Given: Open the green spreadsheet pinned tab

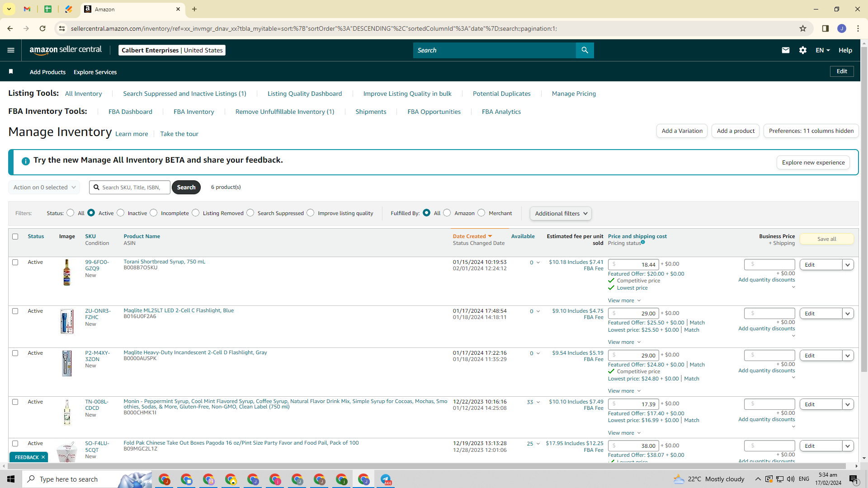Looking at the screenshot, I should tap(48, 9).
